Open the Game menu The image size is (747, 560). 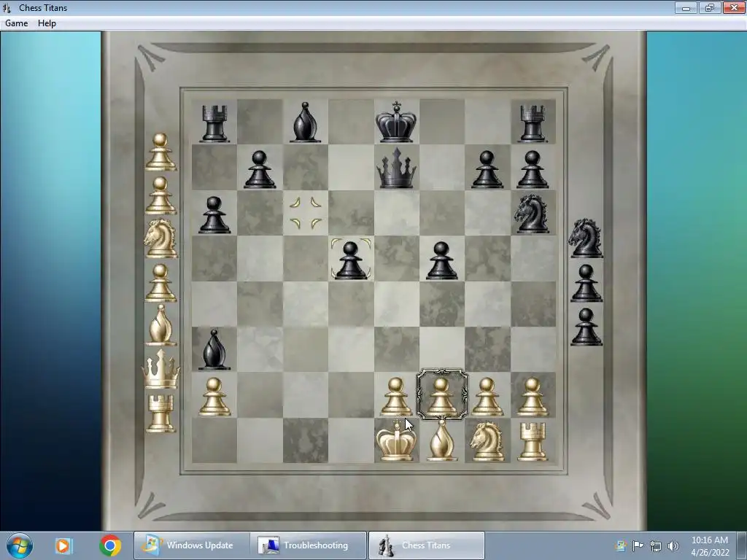[16, 23]
